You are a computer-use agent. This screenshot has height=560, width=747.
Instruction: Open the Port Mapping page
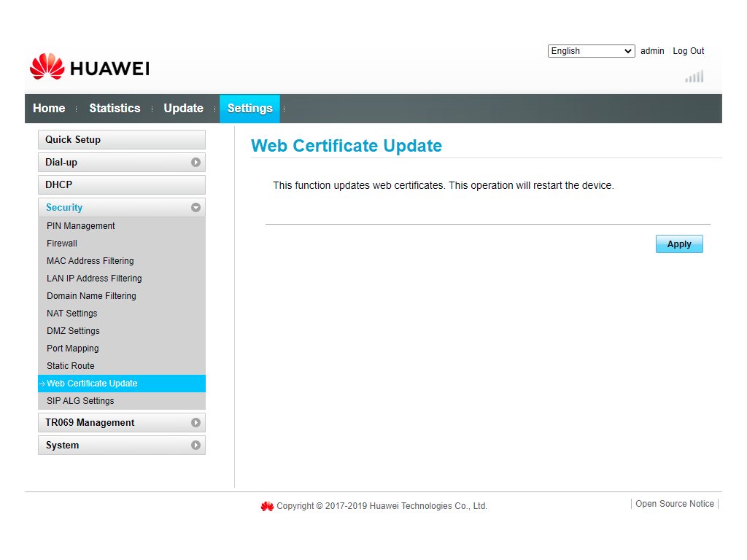73,349
